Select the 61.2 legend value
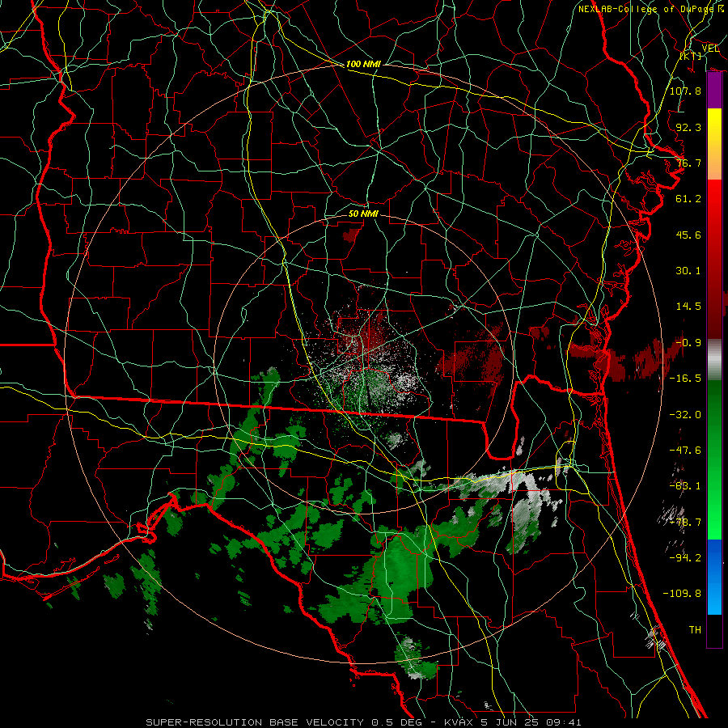This screenshot has width=728, height=728. pyautogui.click(x=688, y=199)
